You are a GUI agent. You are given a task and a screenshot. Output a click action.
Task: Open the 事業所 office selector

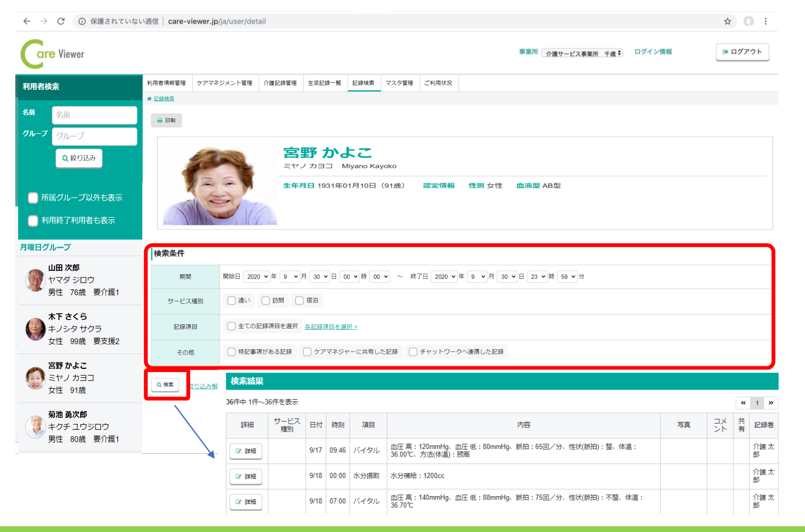583,53
